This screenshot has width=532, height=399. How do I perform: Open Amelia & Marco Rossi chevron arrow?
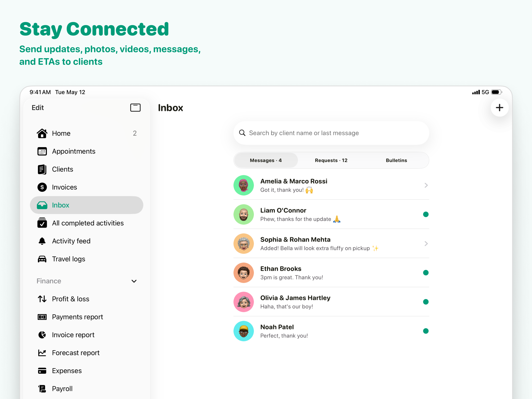click(426, 185)
